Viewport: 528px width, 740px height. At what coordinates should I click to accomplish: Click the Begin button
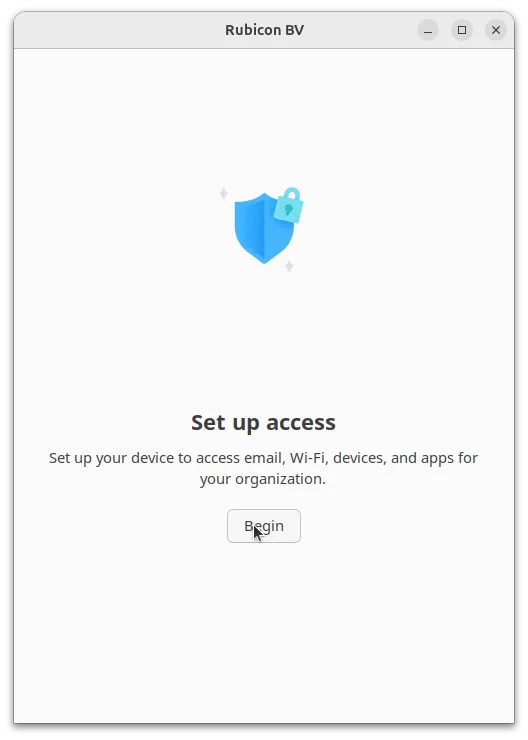coord(264,526)
